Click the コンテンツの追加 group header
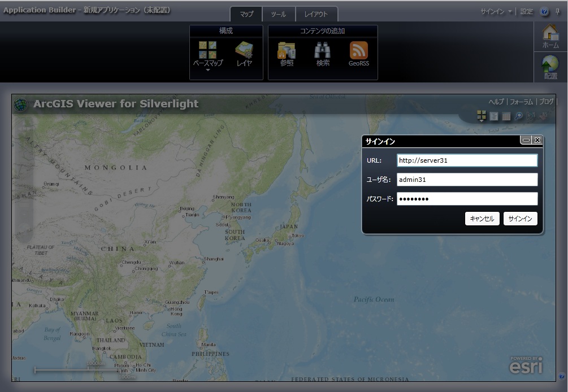Viewport: 568px width, 392px height. pyautogui.click(x=322, y=31)
